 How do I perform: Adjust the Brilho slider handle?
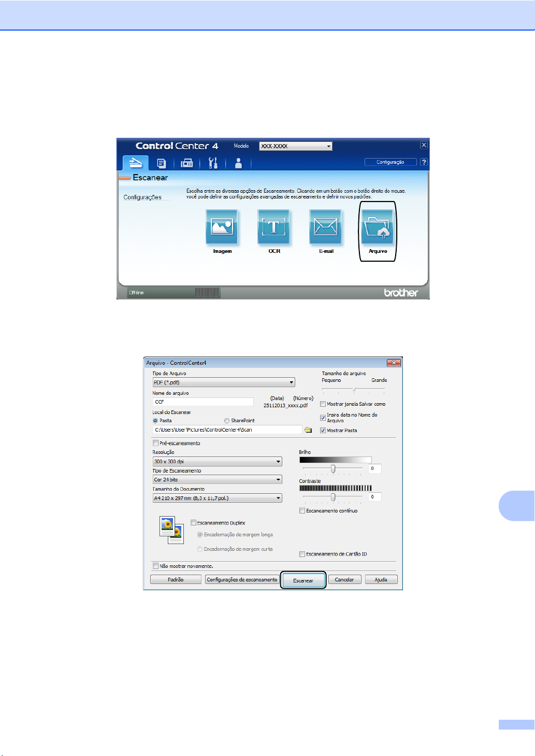point(333,468)
